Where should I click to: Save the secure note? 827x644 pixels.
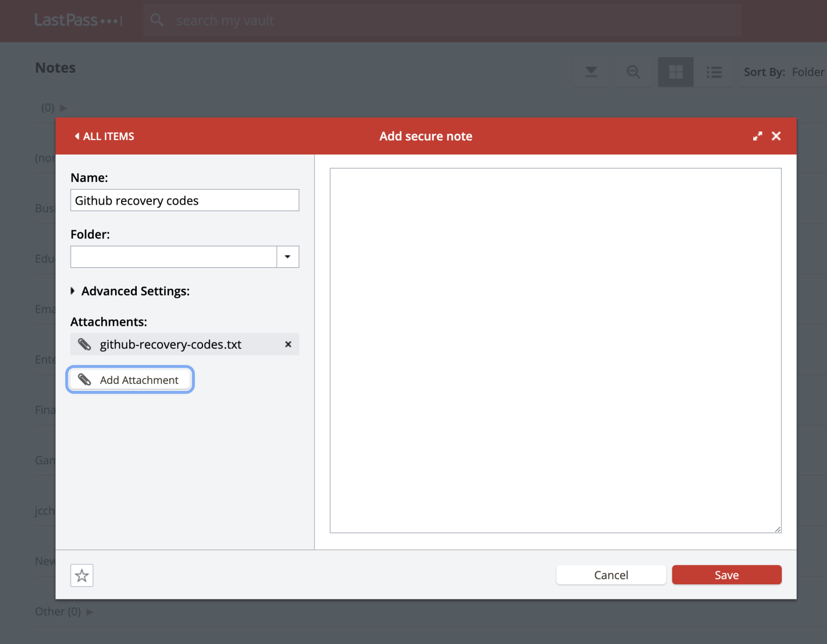(x=726, y=575)
